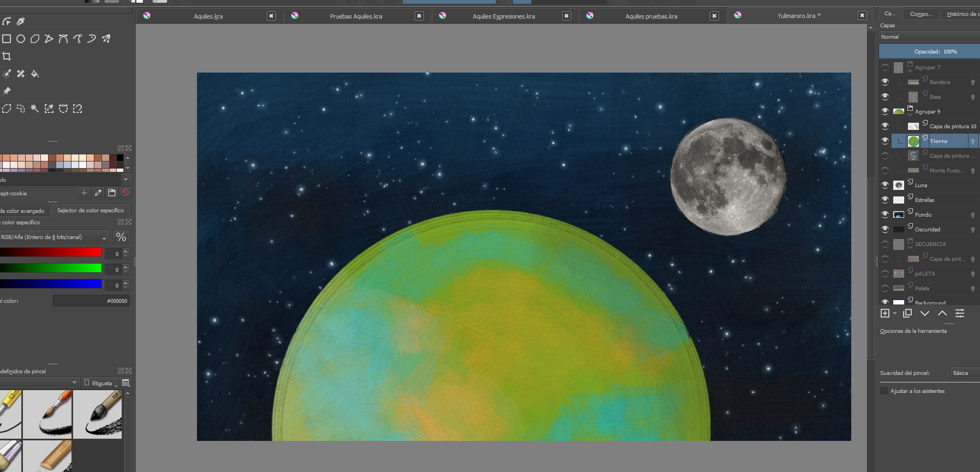Select the Edit Shapes tool
Viewport: 980px width, 472px height.
7,21
